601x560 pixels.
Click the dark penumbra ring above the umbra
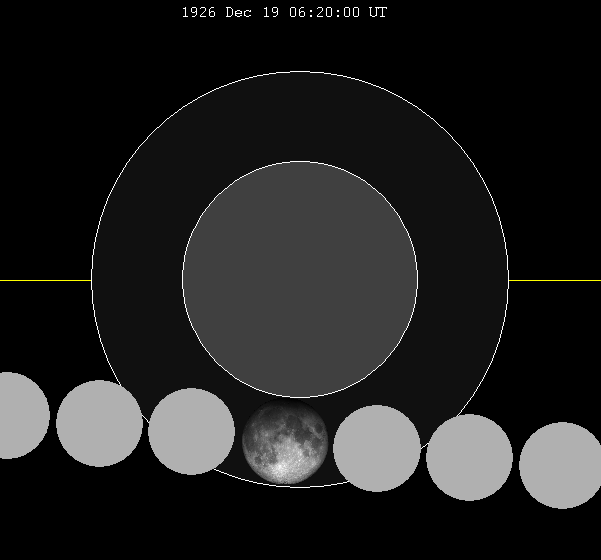coord(300,116)
